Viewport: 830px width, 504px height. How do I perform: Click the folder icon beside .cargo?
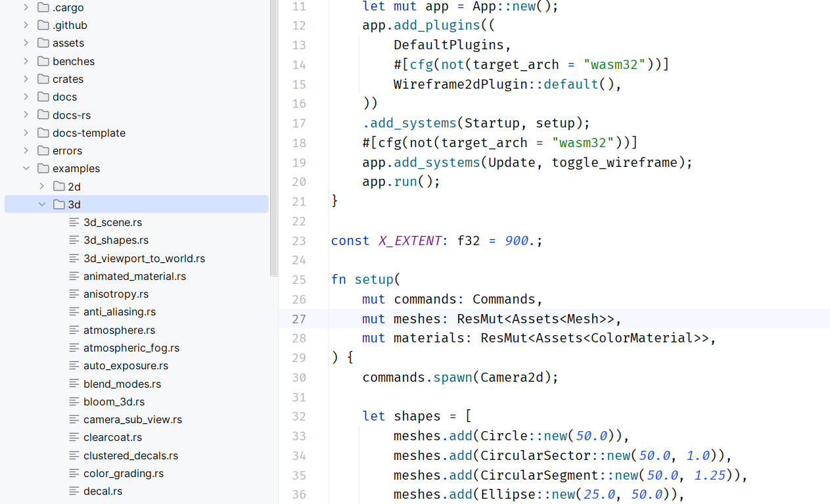click(x=43, y=8)
